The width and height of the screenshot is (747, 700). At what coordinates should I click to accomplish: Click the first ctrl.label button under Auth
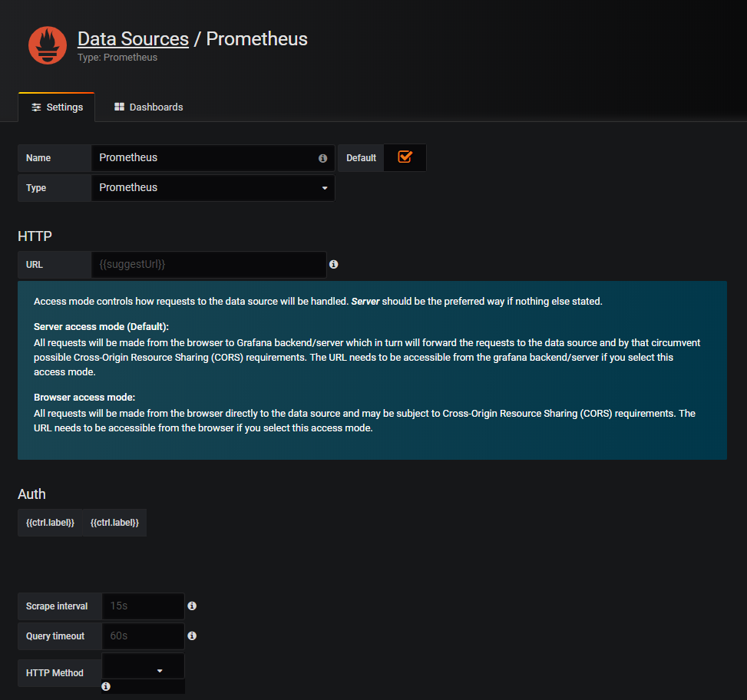click(x=48, y=522)
